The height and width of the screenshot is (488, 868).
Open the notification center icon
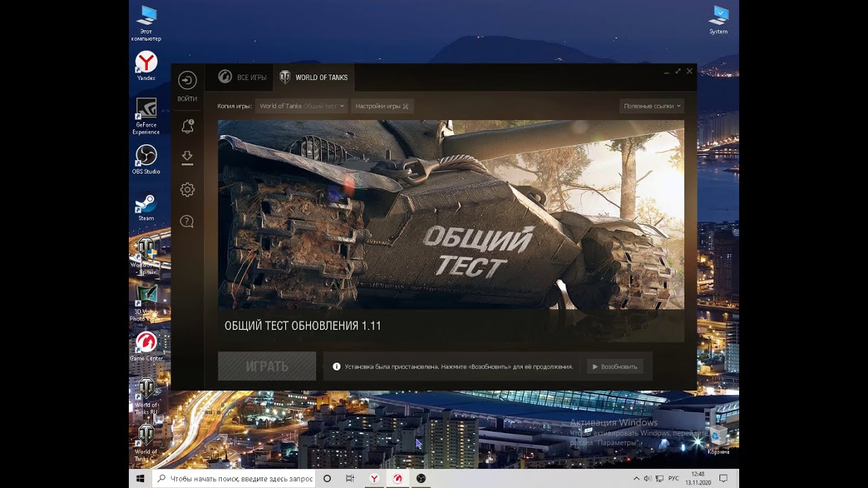click(724, 479)
